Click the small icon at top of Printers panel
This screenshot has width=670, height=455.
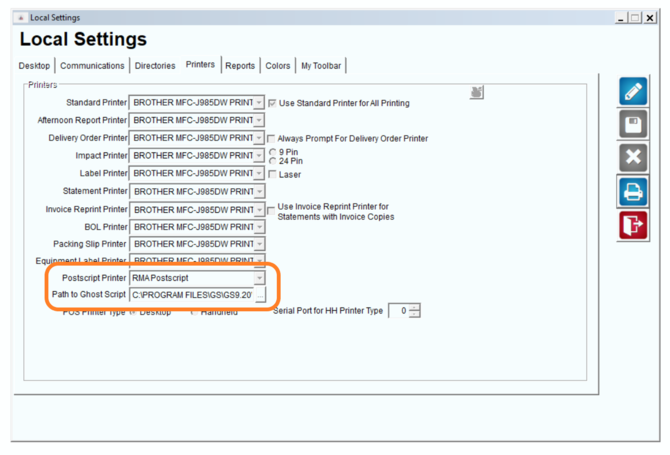click(476, 92)
